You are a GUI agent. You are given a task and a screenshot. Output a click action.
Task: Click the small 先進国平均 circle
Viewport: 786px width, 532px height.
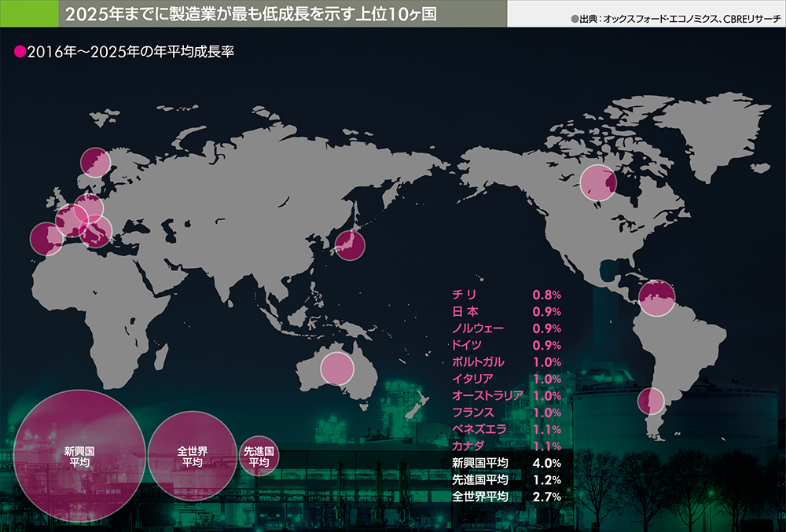[x=259, y=457]
